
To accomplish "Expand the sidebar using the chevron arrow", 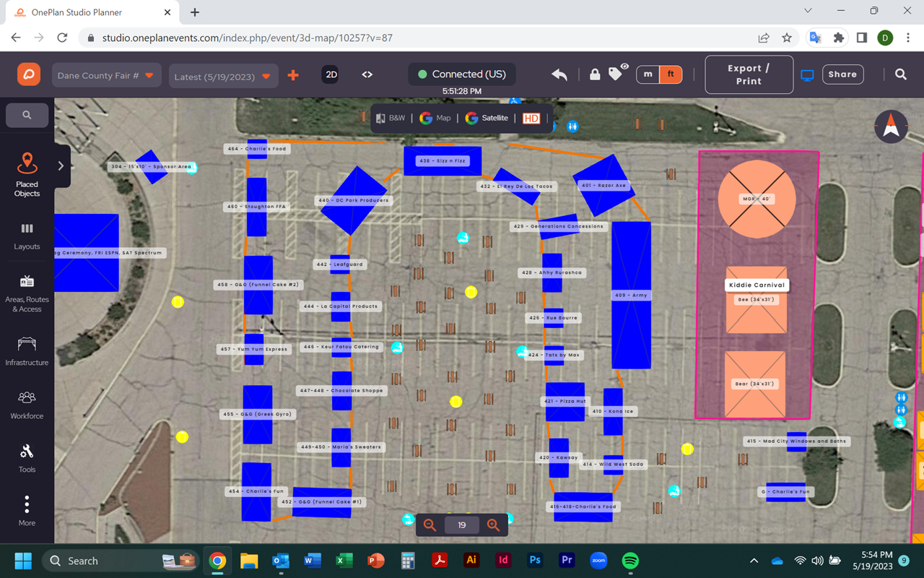I will pos(61,165).
